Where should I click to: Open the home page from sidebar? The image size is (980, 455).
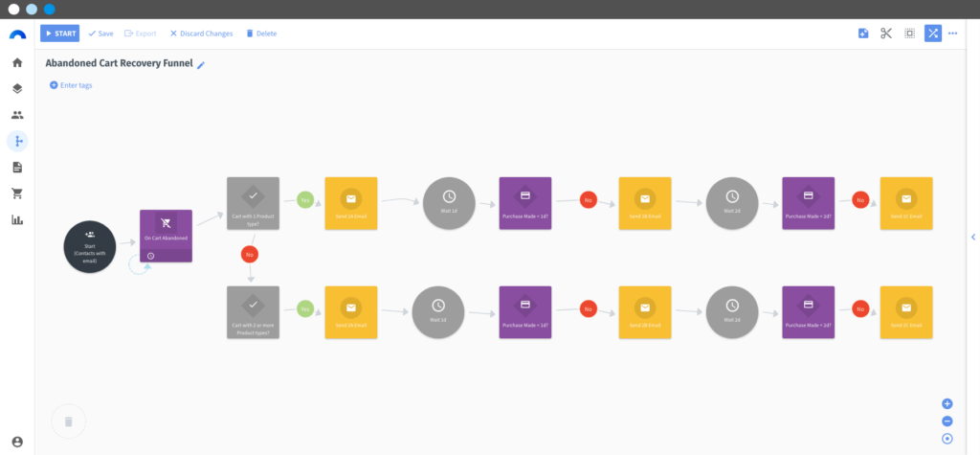17,62
